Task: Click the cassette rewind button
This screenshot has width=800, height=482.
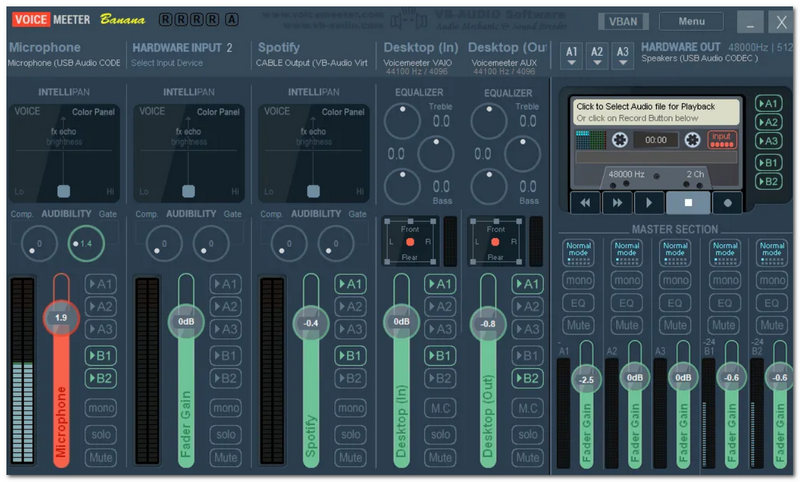Action: point(585,203)
